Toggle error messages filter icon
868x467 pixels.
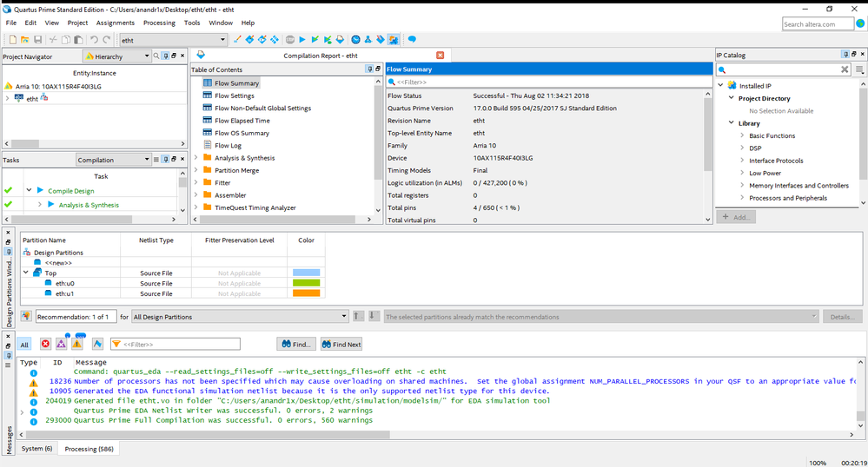(x=45, y=345)
